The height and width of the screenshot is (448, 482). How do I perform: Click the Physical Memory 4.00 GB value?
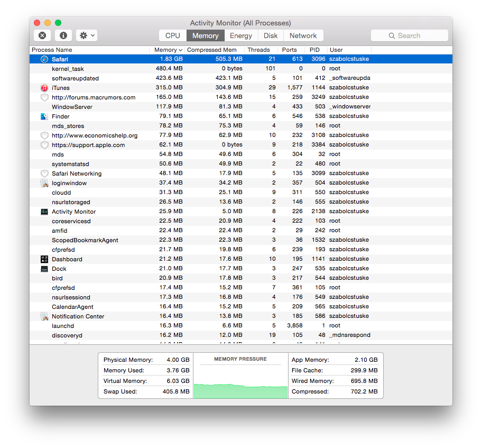[178, 360]
